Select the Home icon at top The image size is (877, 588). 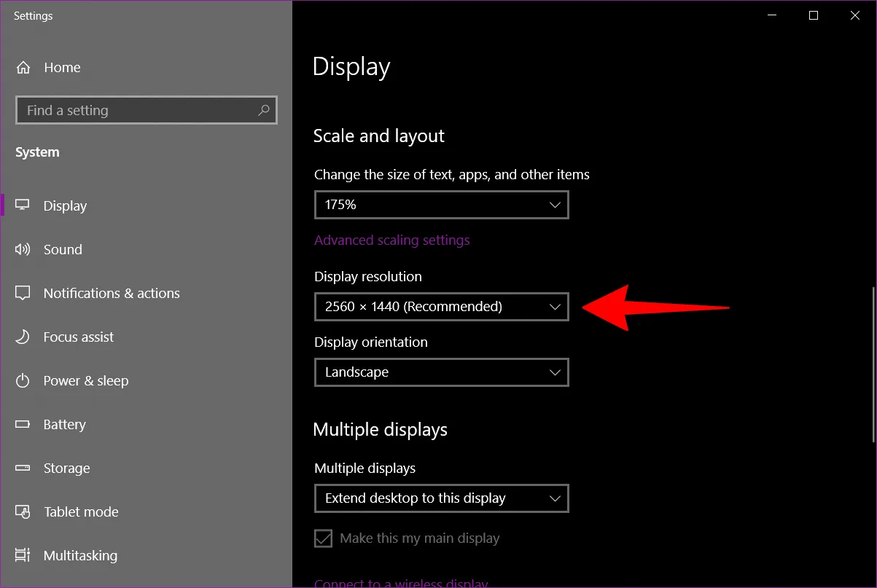pyautogui.click(x=23, y=67)
